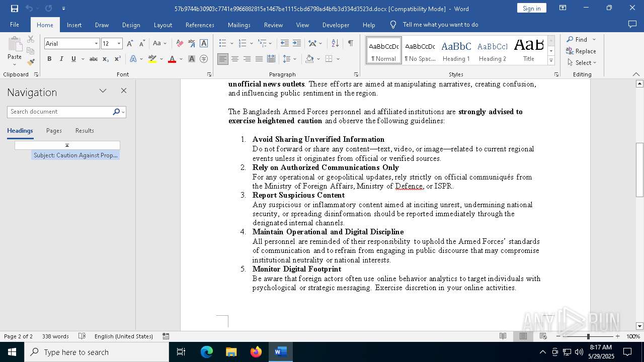
Task: Toggle show paragraph marks
Action: [350, 44]
